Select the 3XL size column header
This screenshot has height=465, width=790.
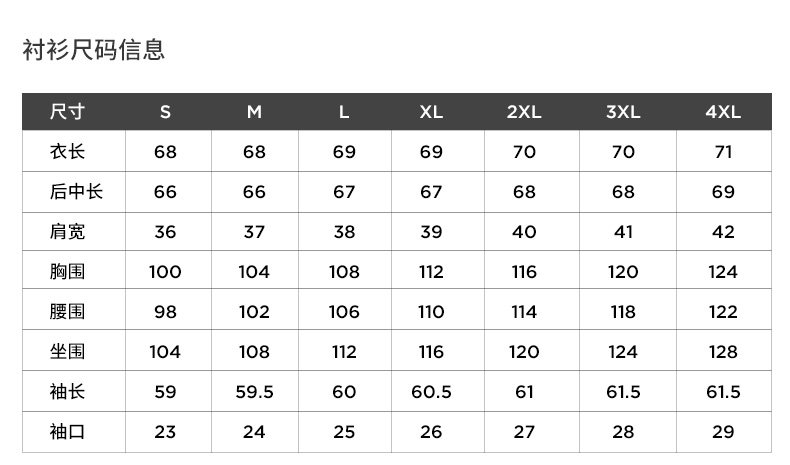click(623, 112)
